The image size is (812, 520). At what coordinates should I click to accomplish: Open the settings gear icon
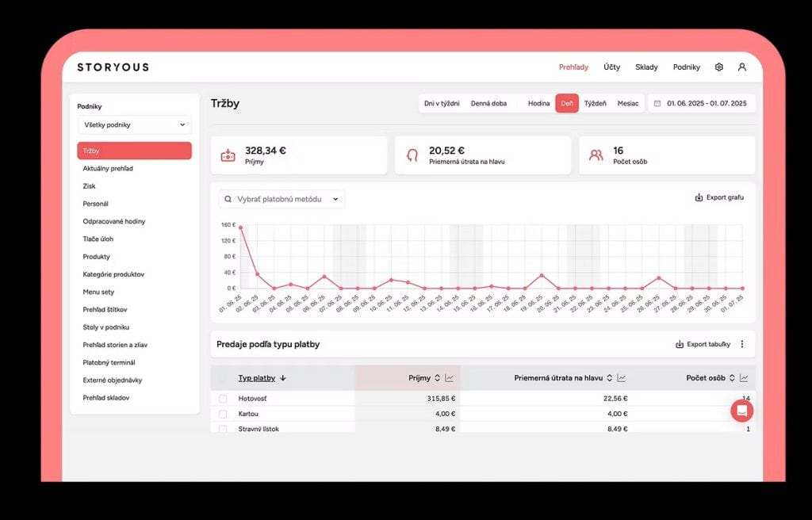pos(719,67)
